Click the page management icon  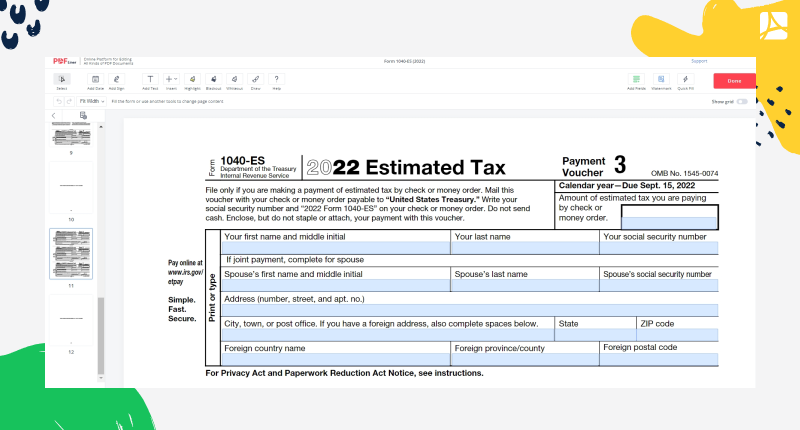point(83,116)
